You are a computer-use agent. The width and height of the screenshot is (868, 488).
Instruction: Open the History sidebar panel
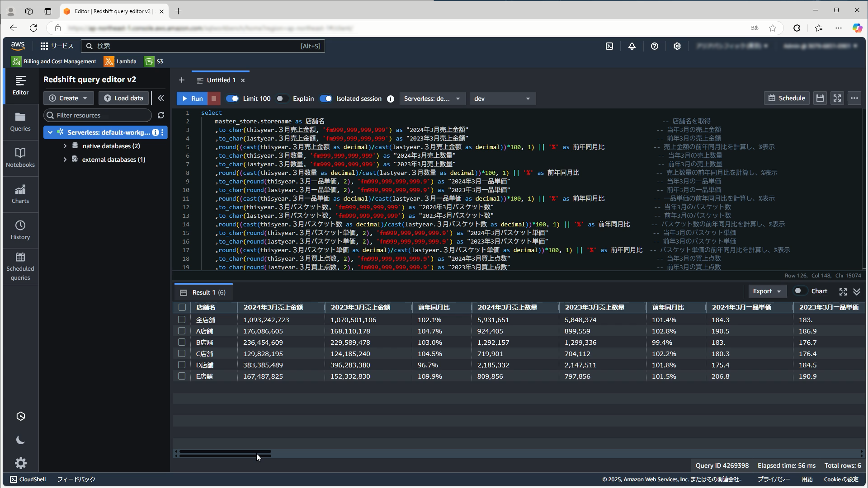[20, 230]
